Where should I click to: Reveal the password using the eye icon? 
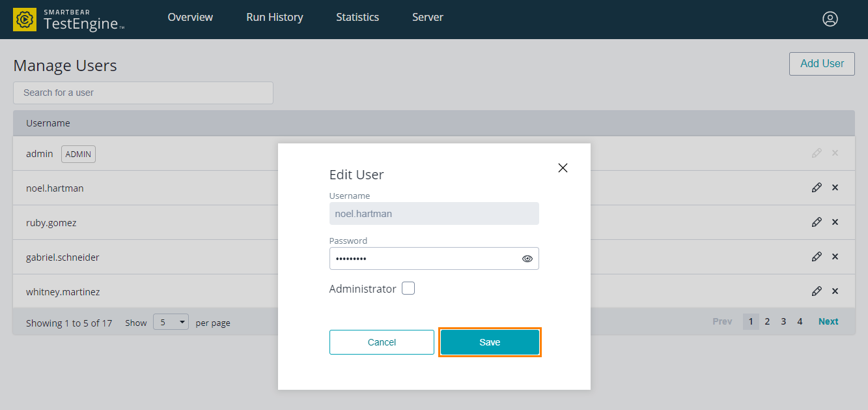527,258
